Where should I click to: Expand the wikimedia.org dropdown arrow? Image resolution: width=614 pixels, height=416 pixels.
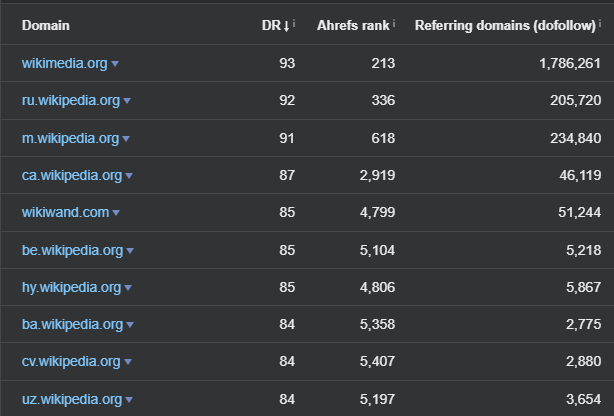(x=115, y=64)
